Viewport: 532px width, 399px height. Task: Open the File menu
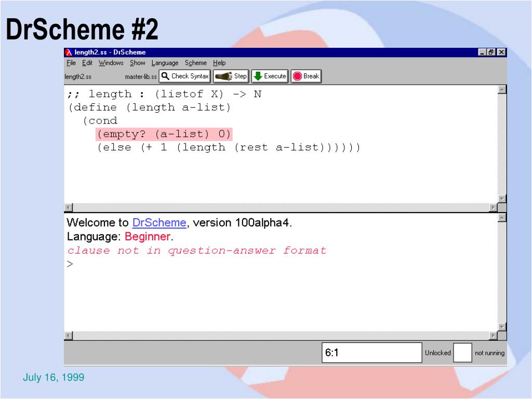(x=71, y=63)
